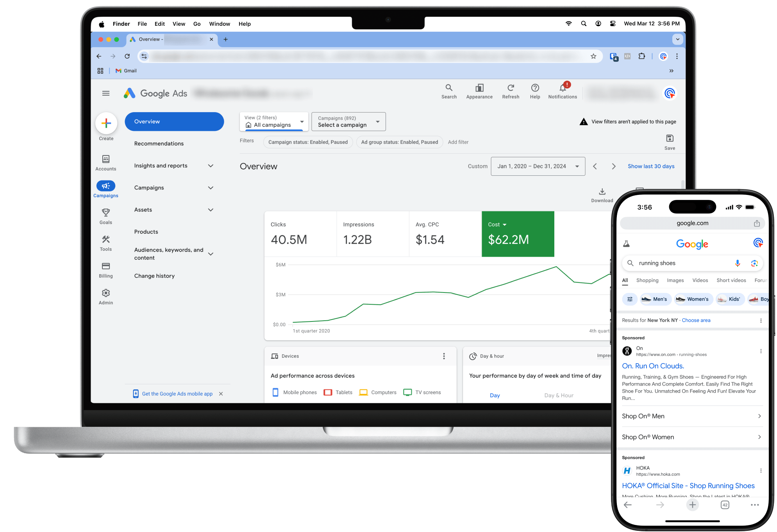Tap Choose area link on phone
The height and width of the screenshot is (532, 777).
pyautogui.click(x=696, y=320)
